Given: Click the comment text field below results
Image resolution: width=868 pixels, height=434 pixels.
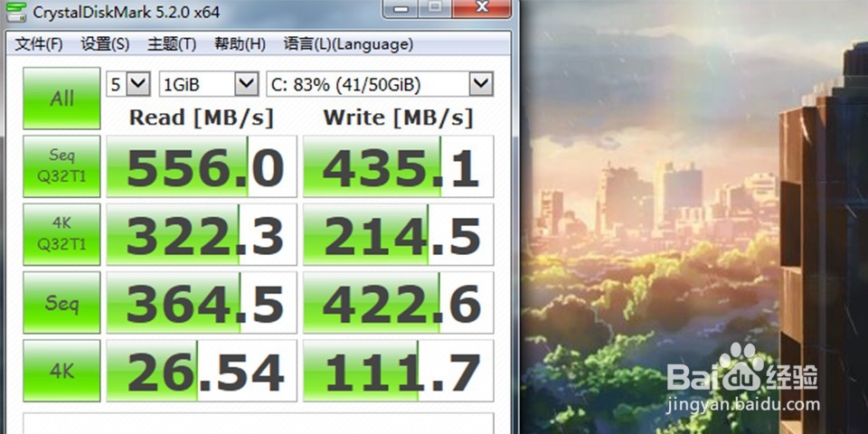Looking at the screenshot, I should coord(258,423).
